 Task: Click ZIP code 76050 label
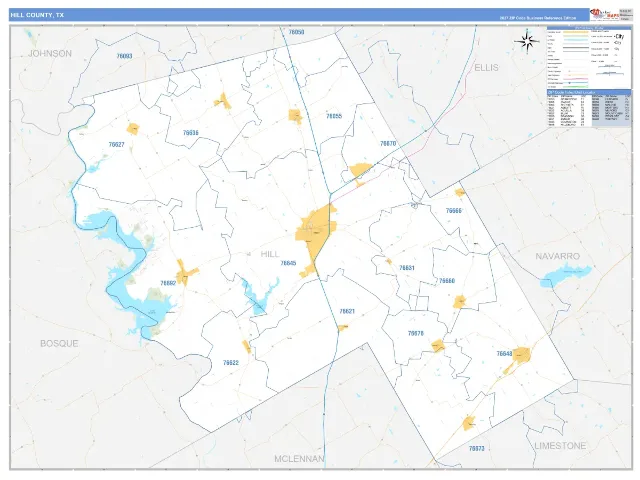[296, 32]
